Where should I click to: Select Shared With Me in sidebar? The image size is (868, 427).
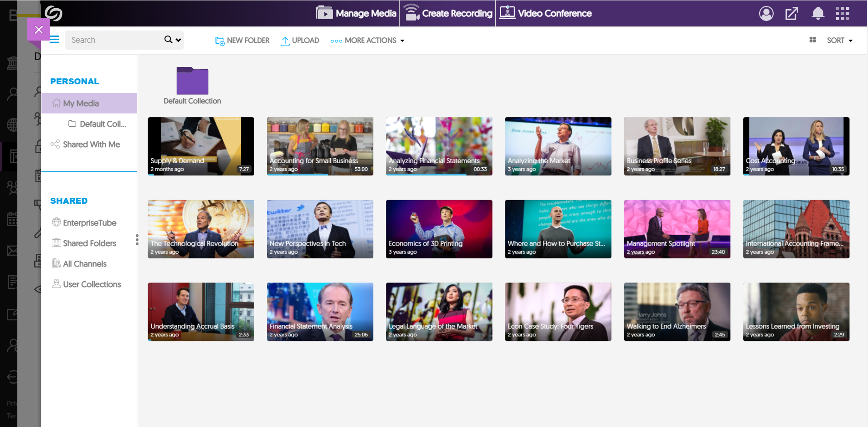click(x=91, y=144)
